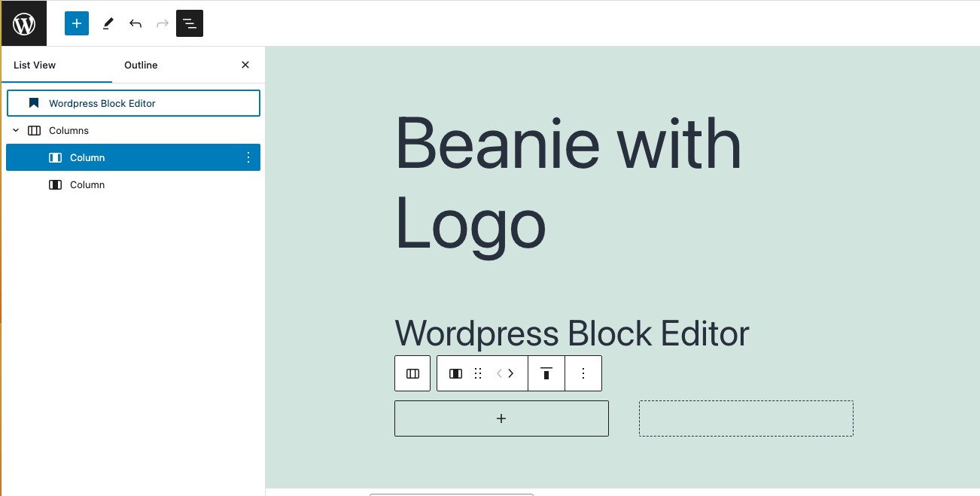
Task: Select the Columns block row
Action: (133, 130)
